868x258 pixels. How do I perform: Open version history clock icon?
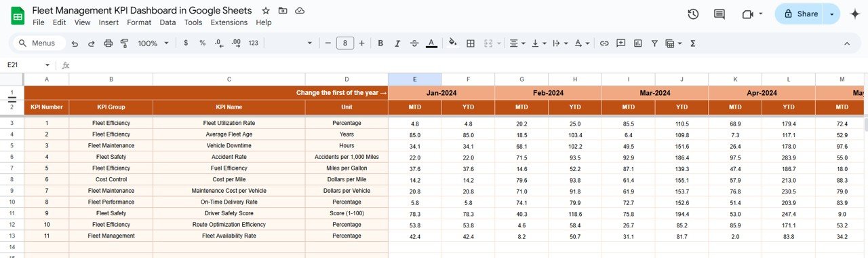click(693, 14)
